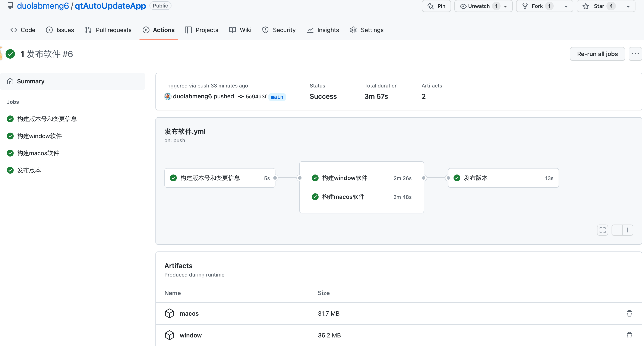The image size is (644, 346).
Task: Delete the window artifact with trash icon
Action: pyautogui.click(x=629, y=335)
